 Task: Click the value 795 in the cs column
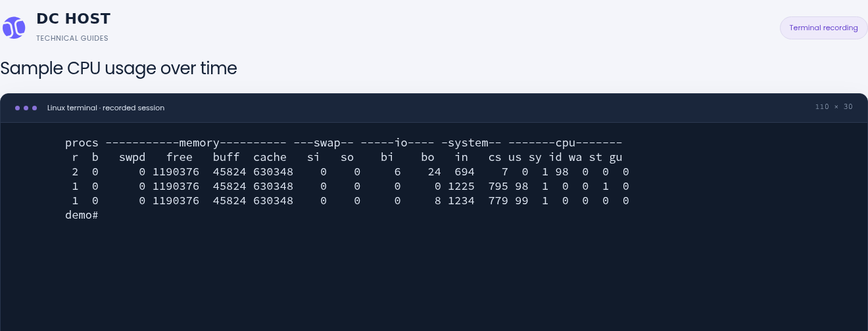[498, 186]
